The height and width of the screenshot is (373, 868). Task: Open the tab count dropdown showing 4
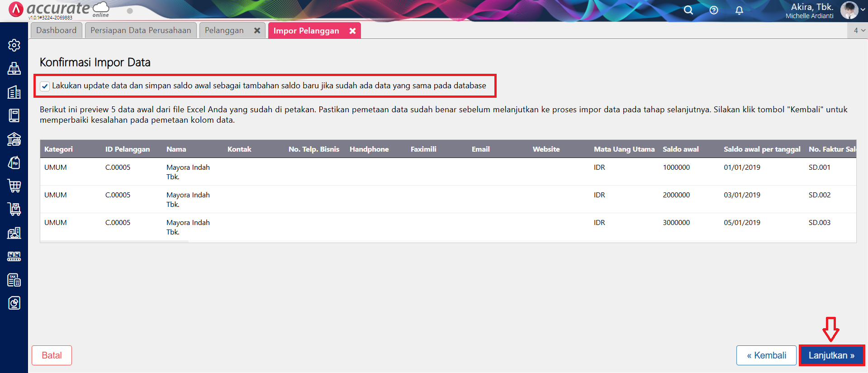(859, 30)
